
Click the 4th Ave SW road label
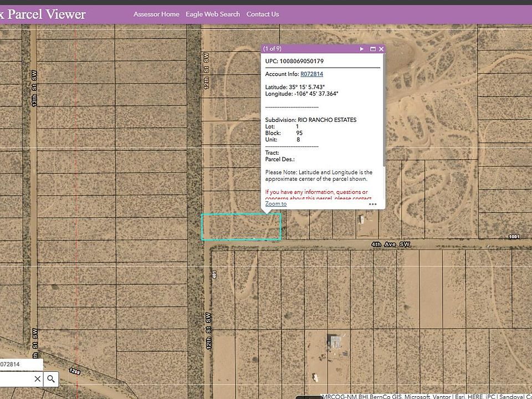391,244
